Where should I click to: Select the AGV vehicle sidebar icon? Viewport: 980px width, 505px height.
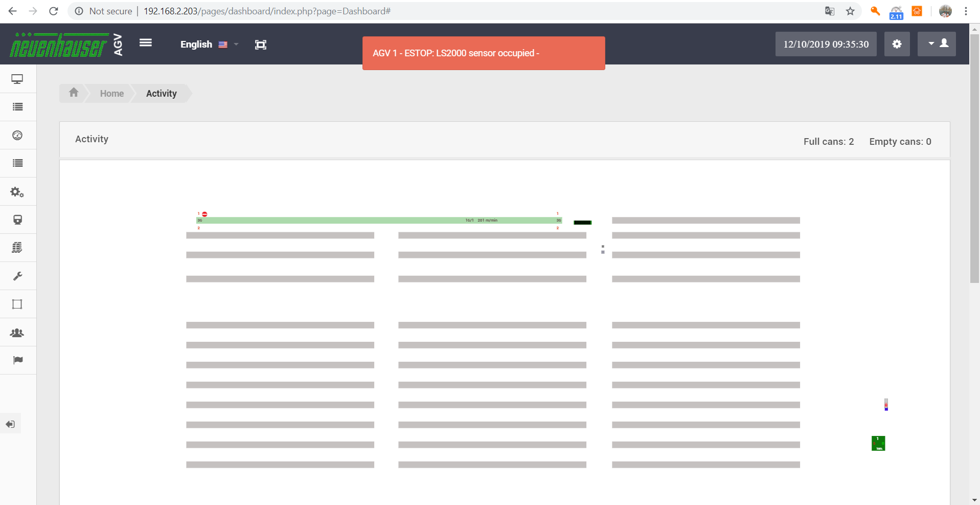(17, 220)
